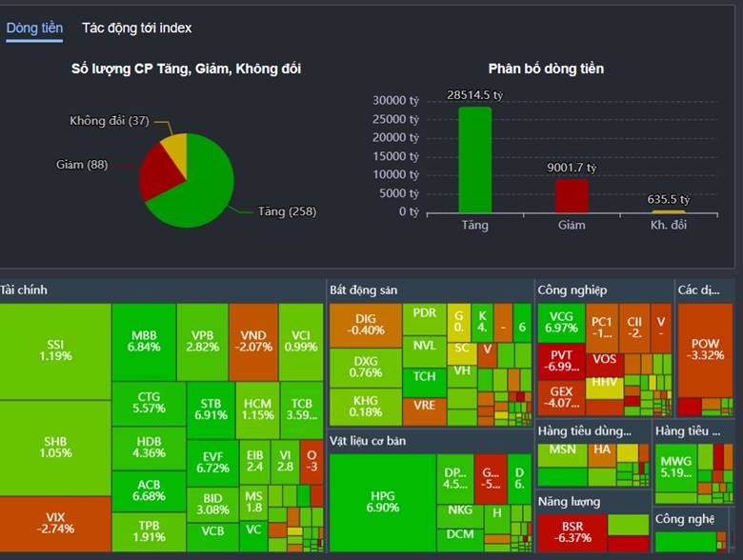The height and width of the screenshot is (560, 743).
Task: Click the MBB 6.84% tile
Action: coord(144,342)
